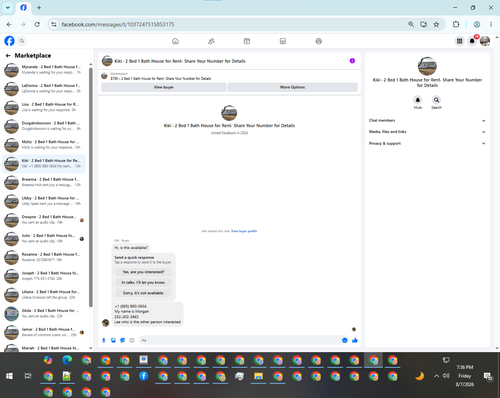Open File Explorer from the taskbar
The width and height of the screenshot is (500, 398).
[258, 376]
